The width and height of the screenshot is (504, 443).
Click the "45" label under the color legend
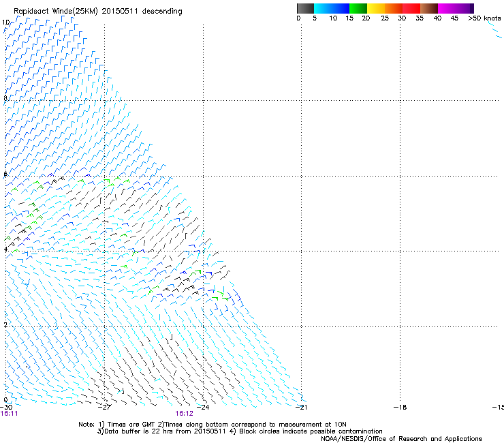pos(454,18)
